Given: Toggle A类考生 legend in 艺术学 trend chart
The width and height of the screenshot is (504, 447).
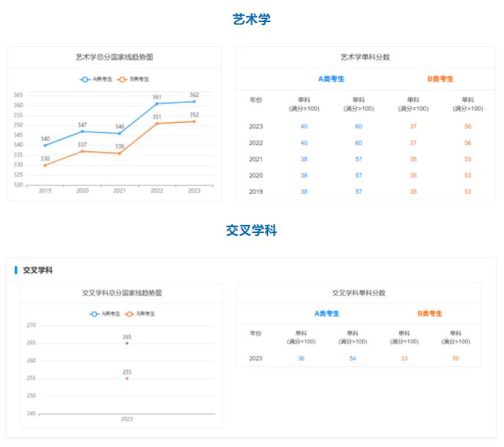Looking at the screenshot, I should coord(96,79).
